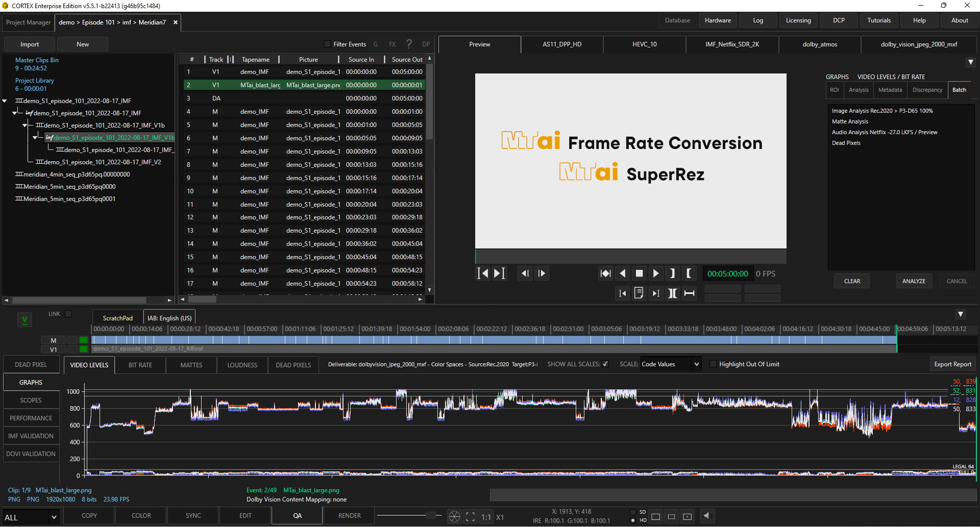Open the fit-to-screen zoom icon

470,516
